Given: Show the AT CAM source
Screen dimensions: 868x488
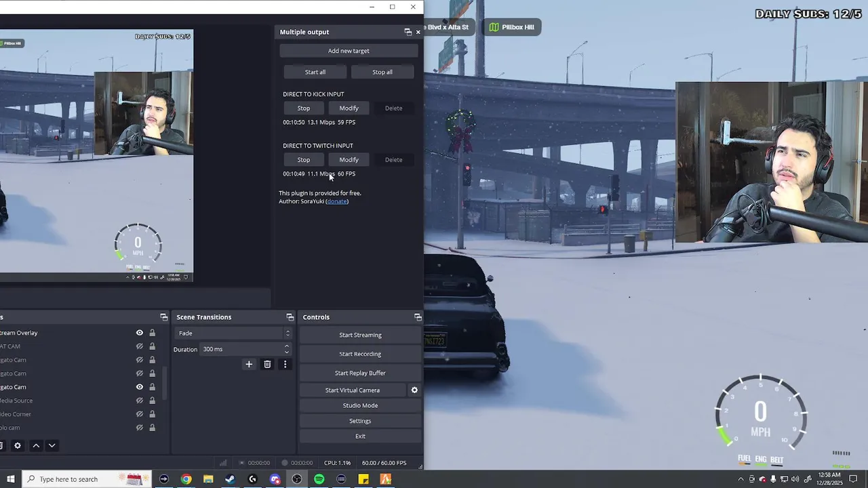Looking at the screenshot, I should point(140,346).
